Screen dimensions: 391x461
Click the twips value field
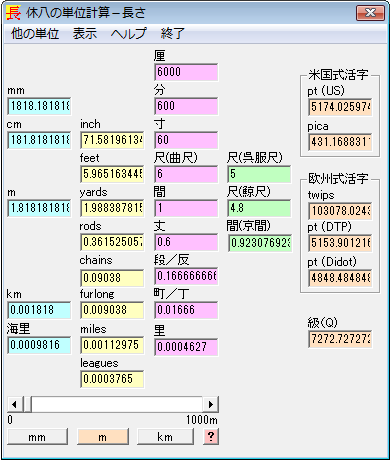coord(340,211)
